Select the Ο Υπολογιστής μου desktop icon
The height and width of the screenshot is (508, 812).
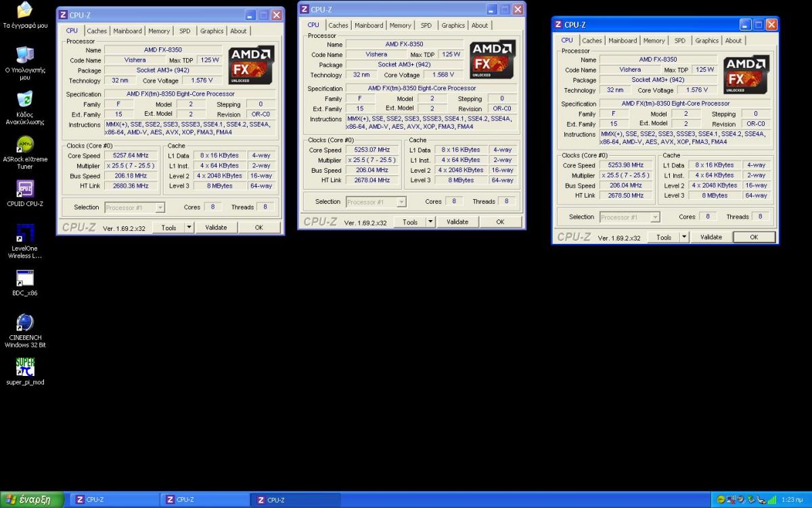pos(25,64)
